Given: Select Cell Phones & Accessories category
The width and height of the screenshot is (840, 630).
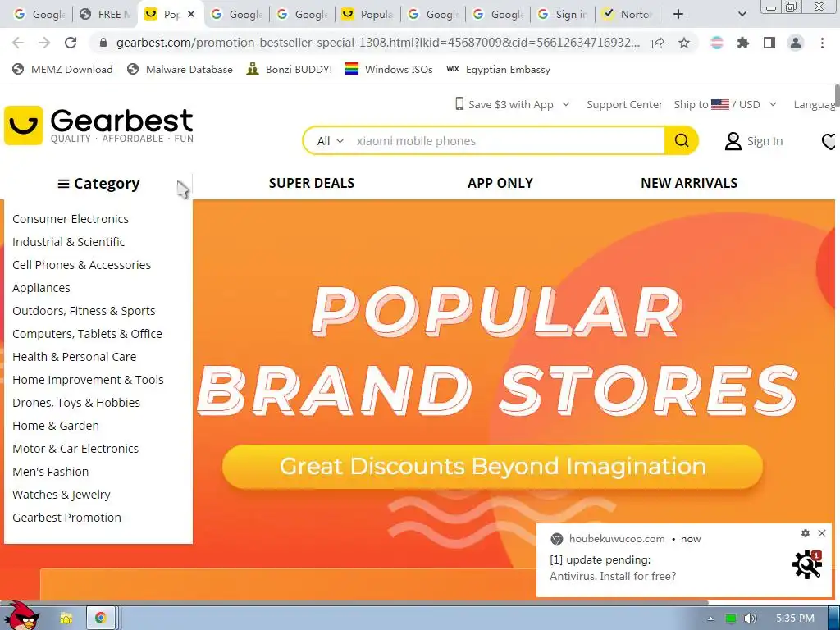Looking at the screenshot, I should [81, 265].
